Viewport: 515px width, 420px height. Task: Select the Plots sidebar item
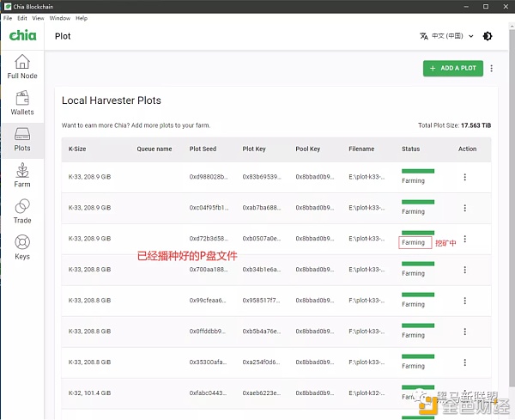(22, 140)
